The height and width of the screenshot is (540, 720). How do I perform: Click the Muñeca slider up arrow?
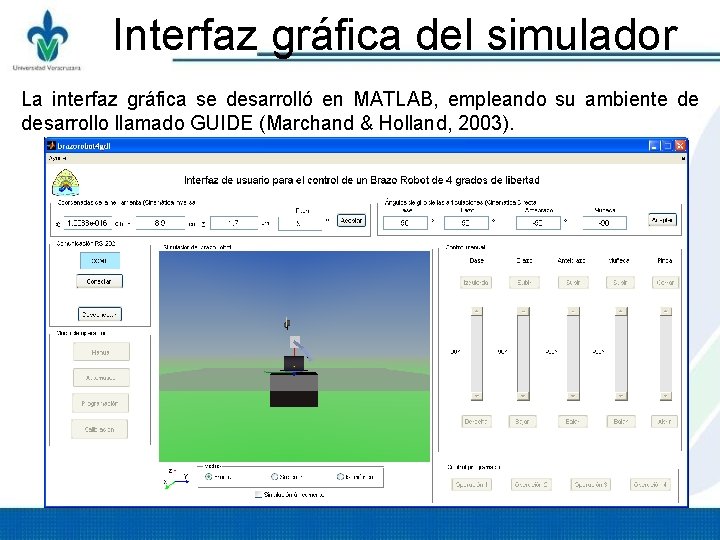621,311
